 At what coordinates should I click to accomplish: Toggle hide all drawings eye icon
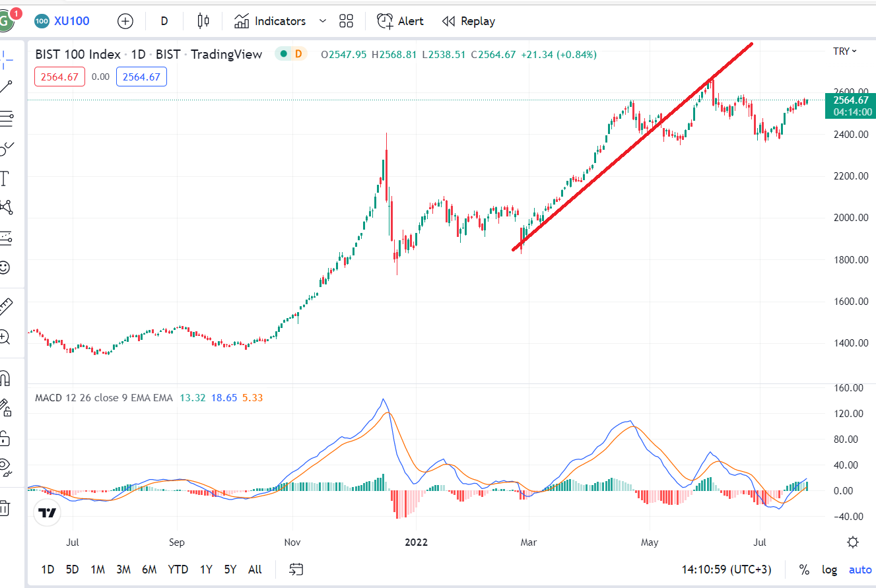(5, 468)
